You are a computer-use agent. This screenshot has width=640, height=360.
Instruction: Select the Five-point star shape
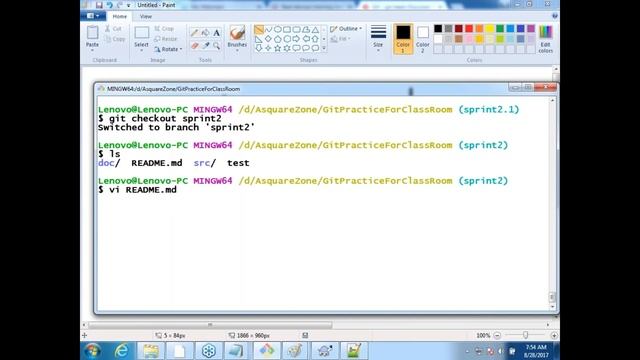pyautogui.click(x=278, y=48)
